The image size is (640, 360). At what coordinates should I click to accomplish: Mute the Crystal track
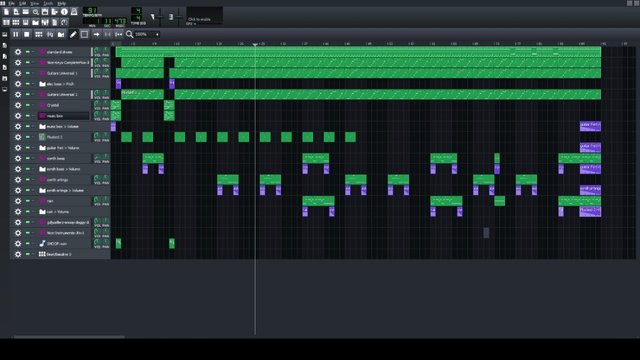[28, 105]
